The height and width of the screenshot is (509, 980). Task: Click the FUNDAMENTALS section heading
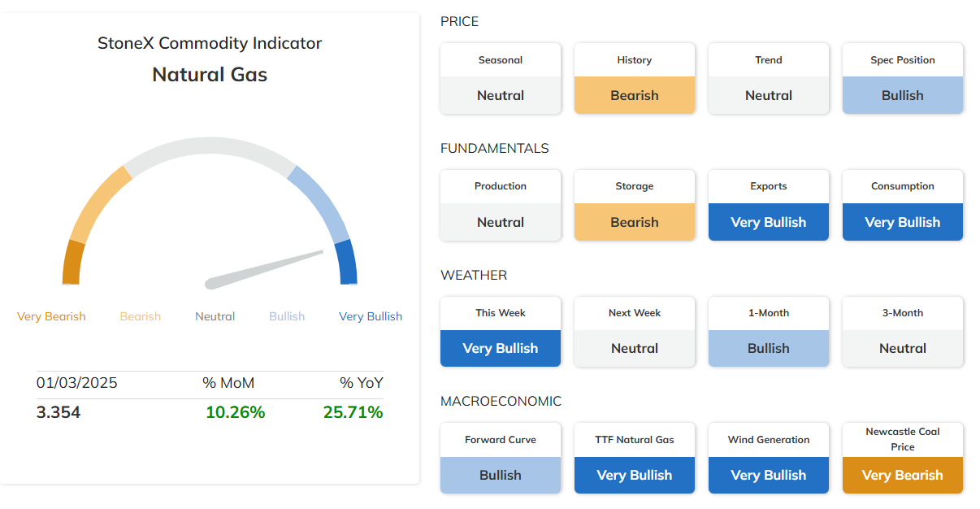click(495, 149)
